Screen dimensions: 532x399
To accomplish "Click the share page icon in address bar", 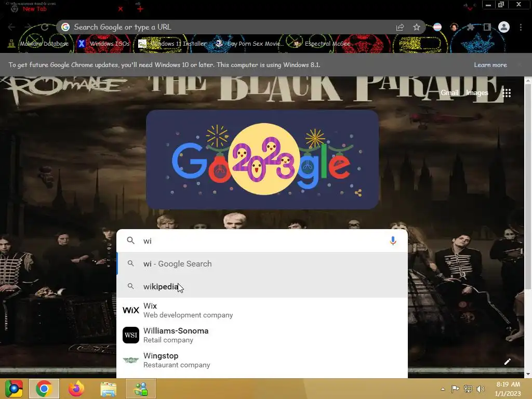I will coord(400,28).
